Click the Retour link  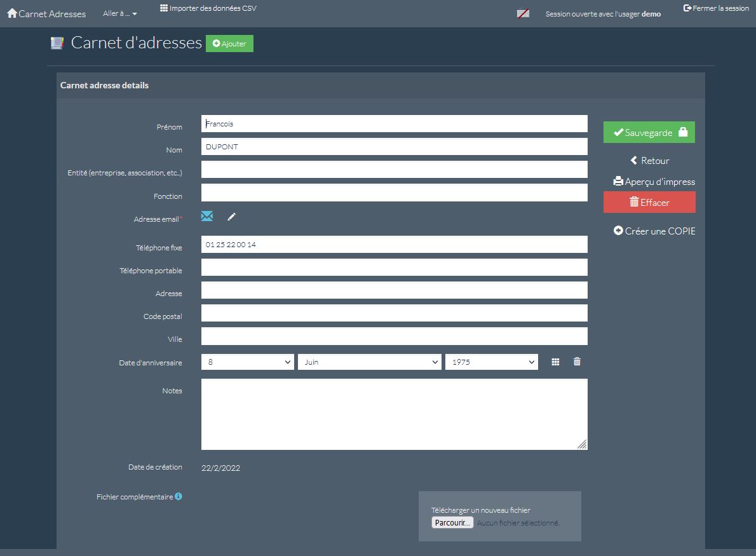point(649,161)
